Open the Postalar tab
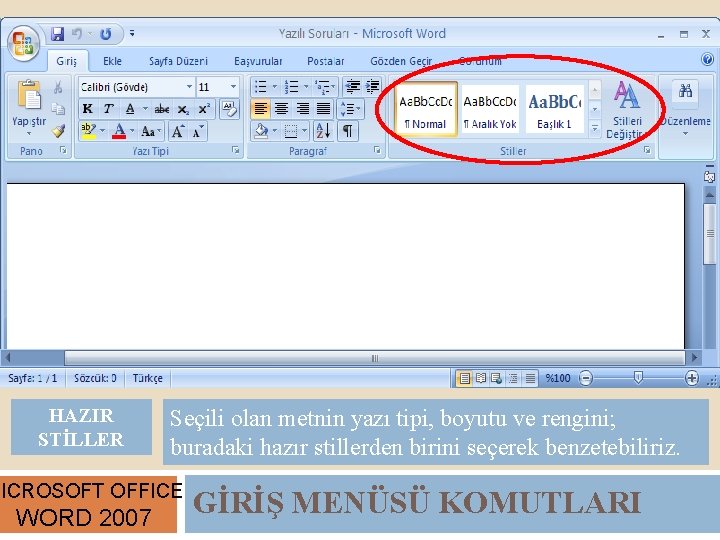720x540 pixels. 326,61
